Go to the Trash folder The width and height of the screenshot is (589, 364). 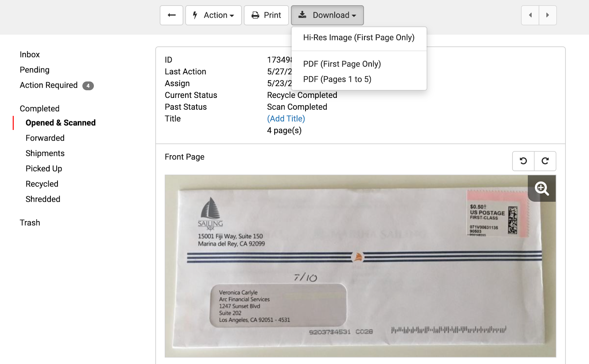(30, 223)
